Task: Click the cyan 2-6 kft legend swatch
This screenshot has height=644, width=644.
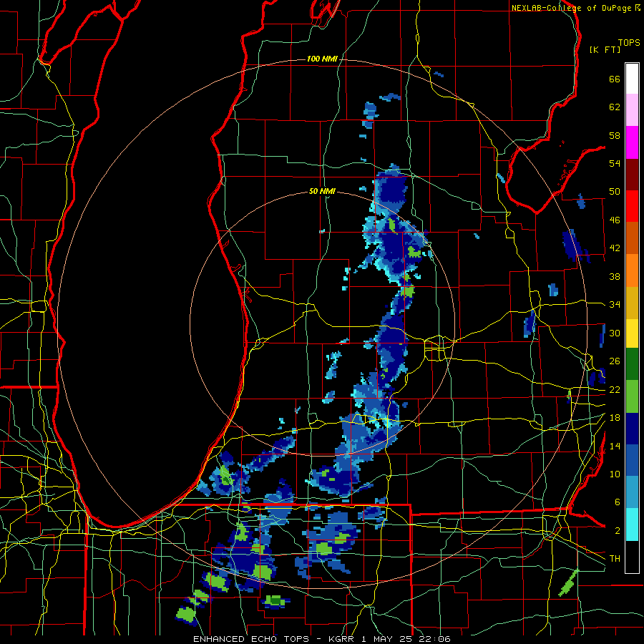Action: coord(632,525)
